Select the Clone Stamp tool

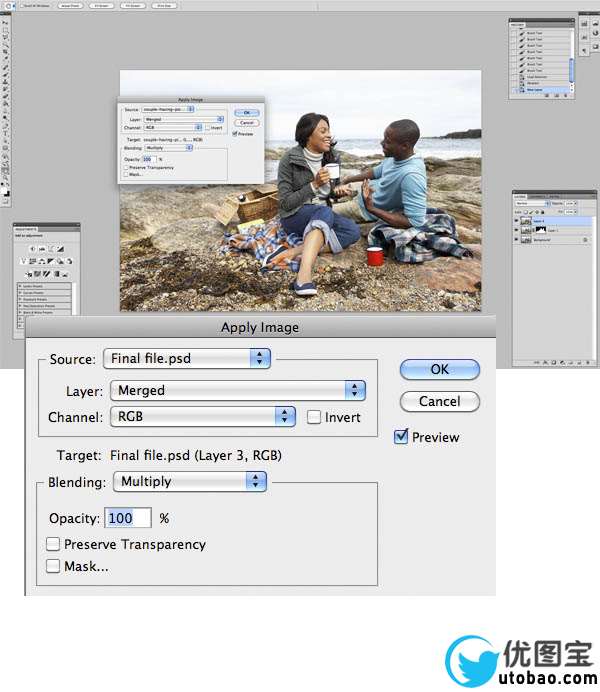5,81
